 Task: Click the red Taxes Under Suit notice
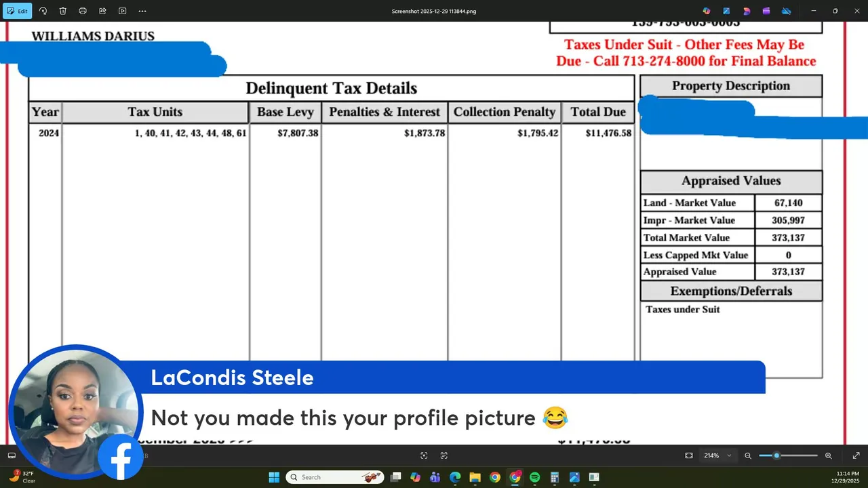(x=686, y=53)
